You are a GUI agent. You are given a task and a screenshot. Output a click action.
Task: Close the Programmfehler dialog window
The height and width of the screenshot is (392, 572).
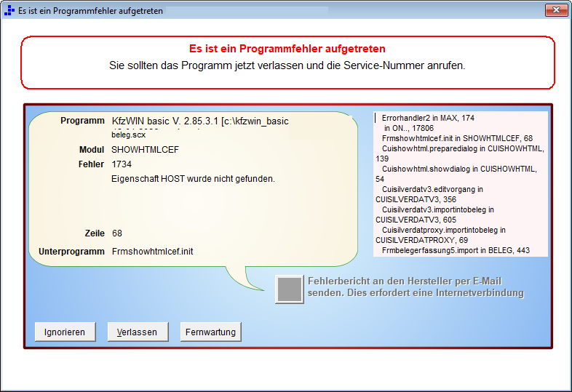pos(556,10)
